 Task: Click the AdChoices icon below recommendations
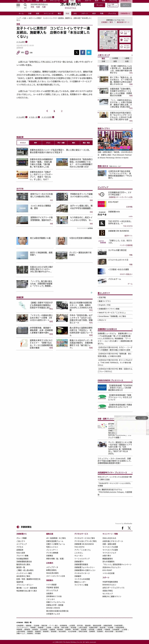point(91,293)
